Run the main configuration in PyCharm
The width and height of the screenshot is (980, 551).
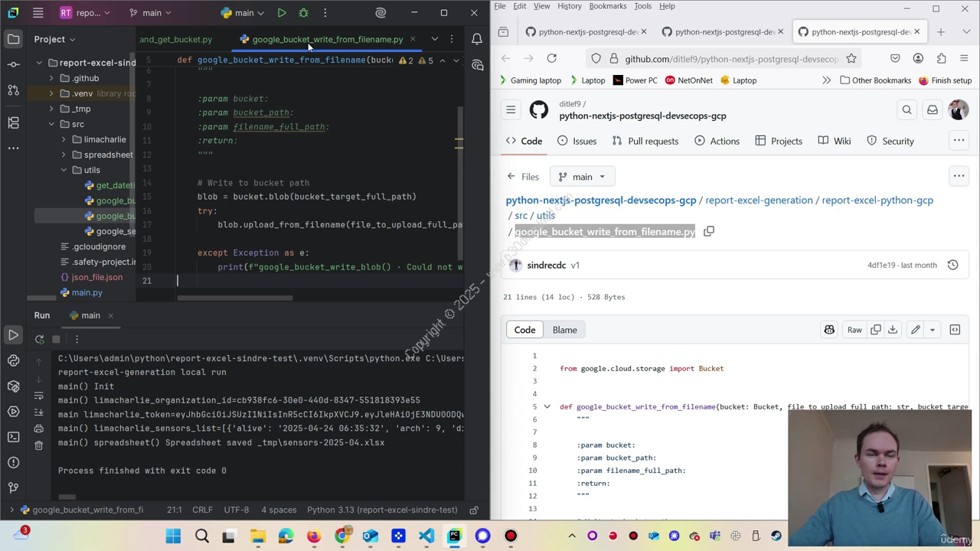coord(282,13)
